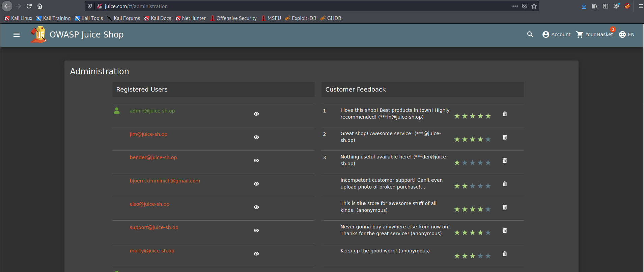Open the NetHunter bookmark

(191, 18)
